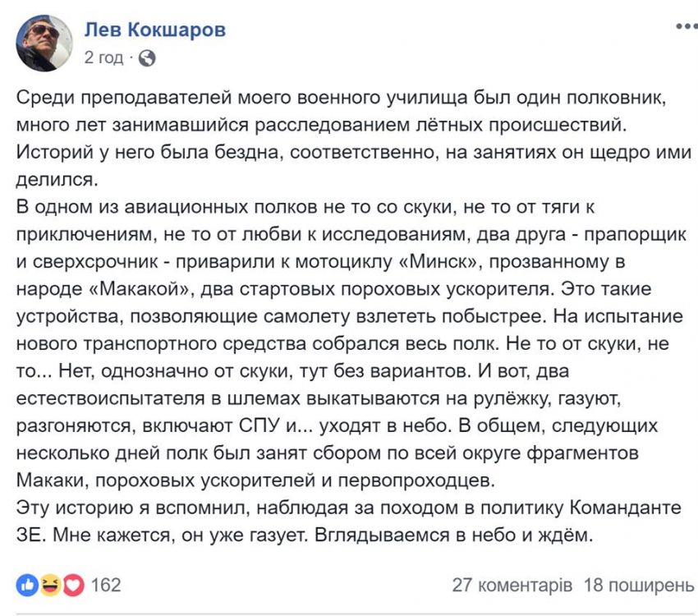Open the three-dots post options menu
698x616 pixels.
(686, 25)
